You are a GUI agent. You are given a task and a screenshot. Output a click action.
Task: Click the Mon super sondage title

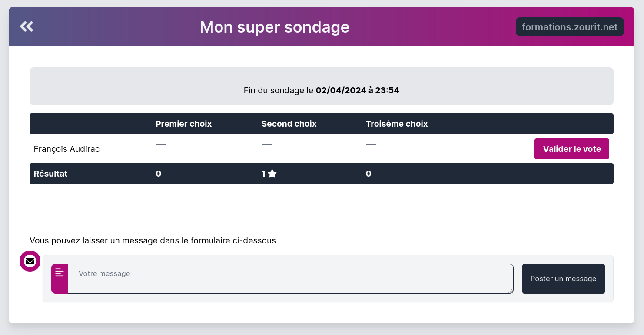pos(275,27)
